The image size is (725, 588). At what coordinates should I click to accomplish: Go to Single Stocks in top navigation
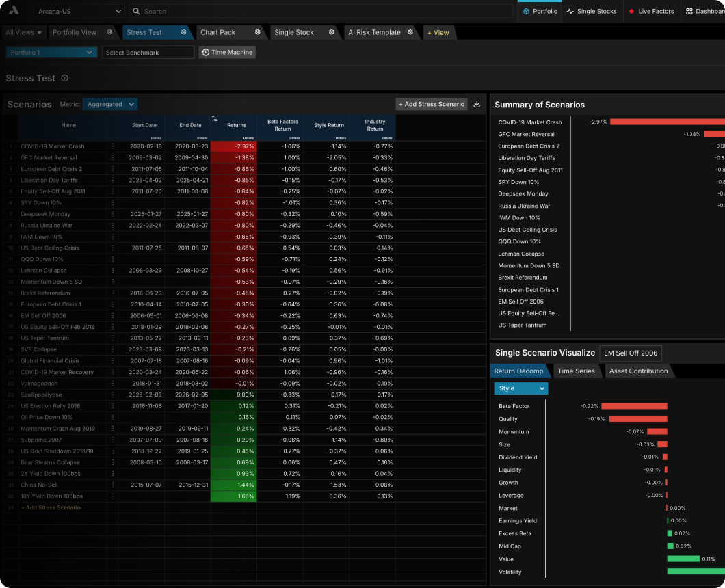click(x=592, y=11)
